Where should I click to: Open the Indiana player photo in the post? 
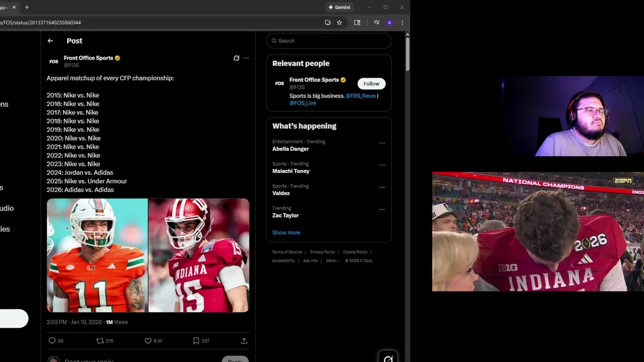[x=199, y=255]
